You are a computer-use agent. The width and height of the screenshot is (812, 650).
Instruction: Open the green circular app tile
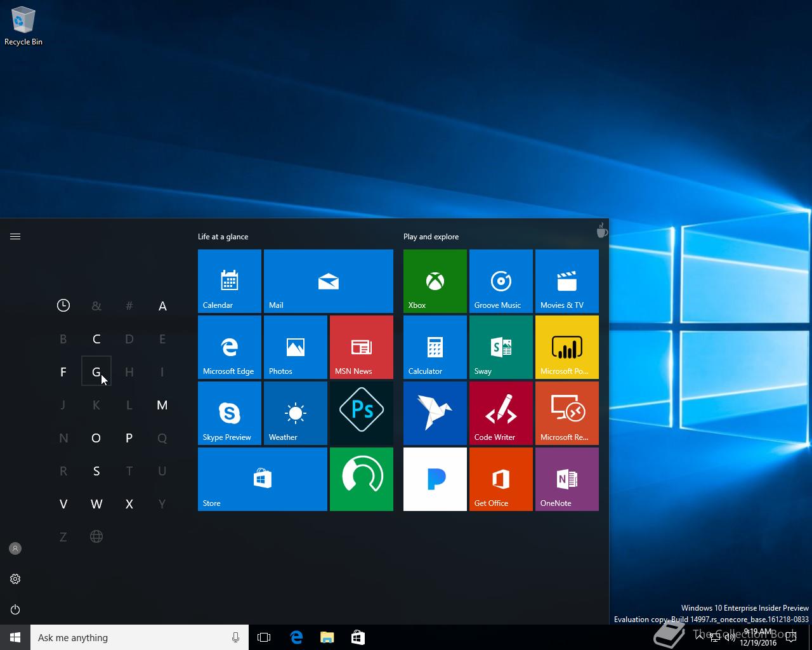pos(362,479)
